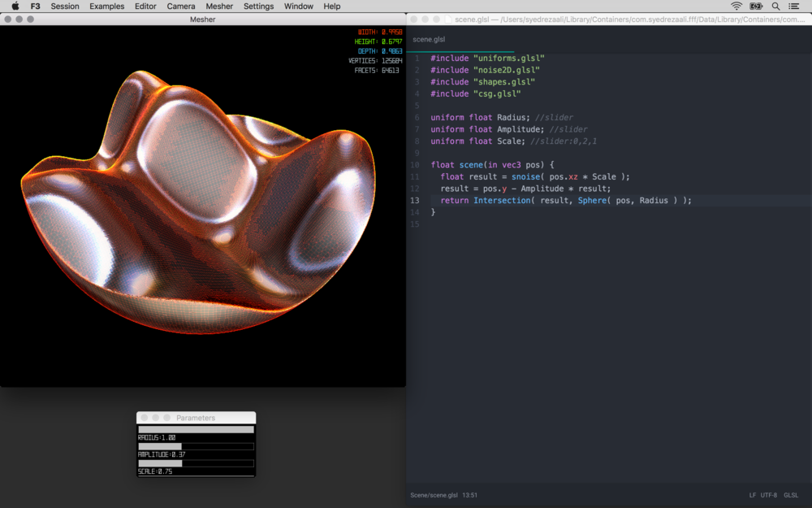Open the GLSL grammar selector in status bar
Viewport: 812px width, 508px height.
791,495
